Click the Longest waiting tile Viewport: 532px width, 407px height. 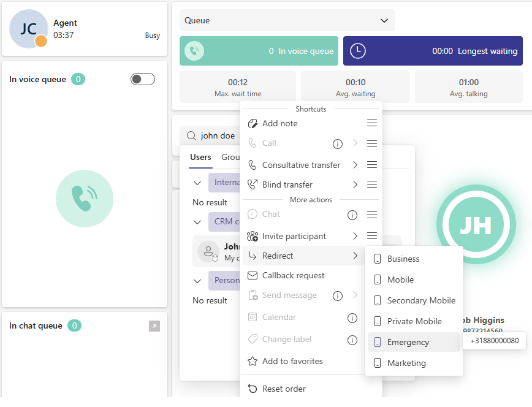[433, 51]
